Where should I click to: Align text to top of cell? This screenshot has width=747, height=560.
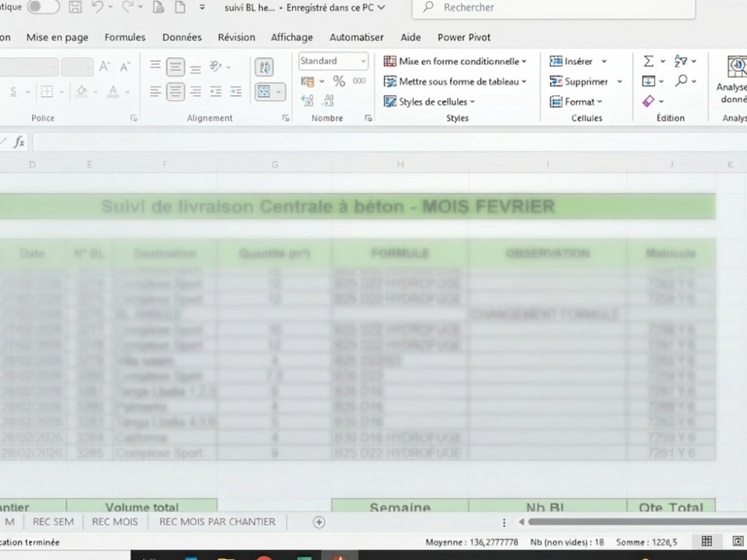click(155, 66)
